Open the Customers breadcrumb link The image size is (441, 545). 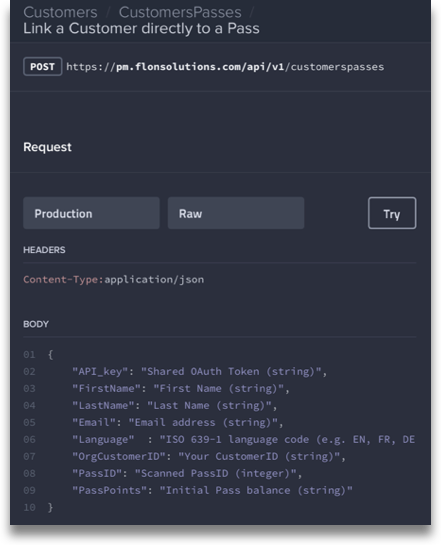(x=60, y=13)
